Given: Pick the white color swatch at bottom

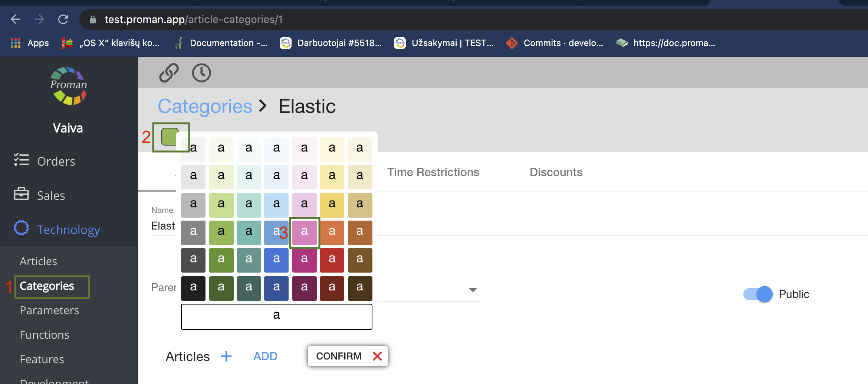Looking at the screenshot, I should point(276,316).
